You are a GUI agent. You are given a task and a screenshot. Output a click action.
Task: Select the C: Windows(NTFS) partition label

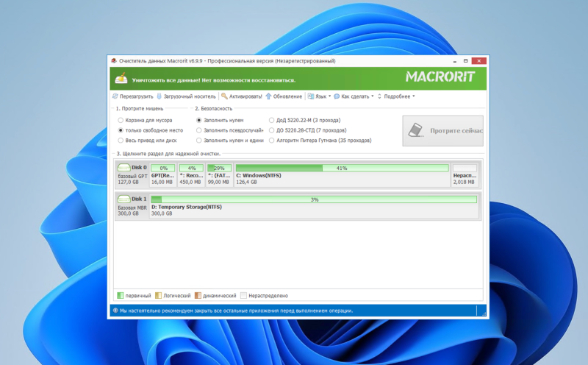[x=259, y=175]
